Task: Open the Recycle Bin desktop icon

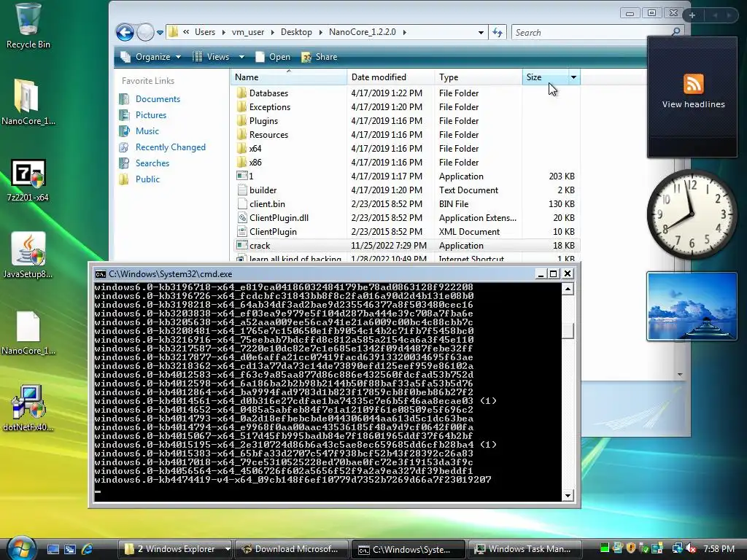Action: coord(28,26)
